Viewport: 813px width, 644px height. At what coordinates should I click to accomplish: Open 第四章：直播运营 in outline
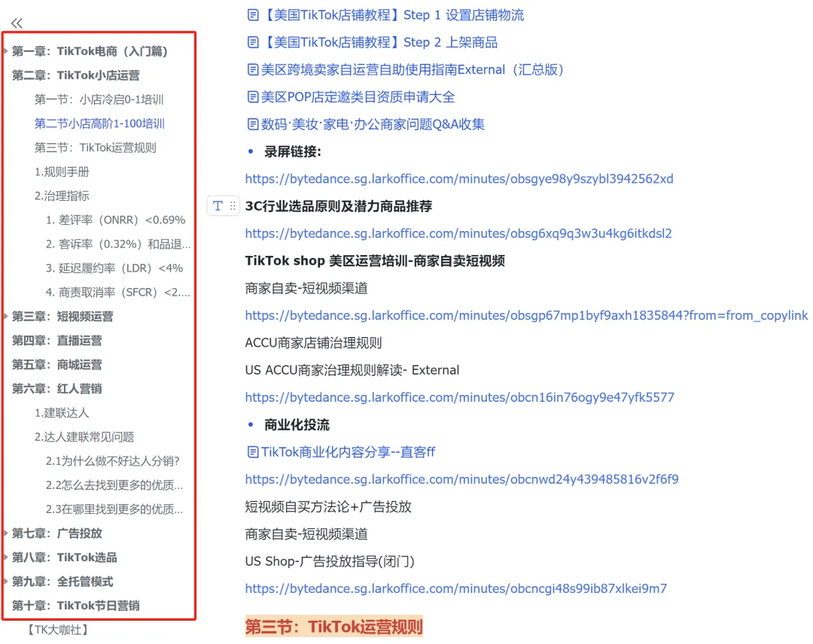click(x=57, y=340)
